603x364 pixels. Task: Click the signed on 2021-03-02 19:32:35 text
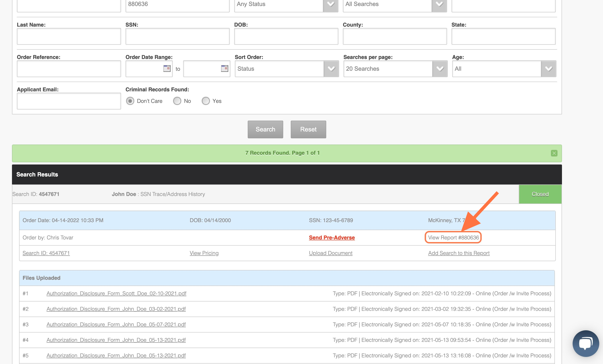point(442,309)
